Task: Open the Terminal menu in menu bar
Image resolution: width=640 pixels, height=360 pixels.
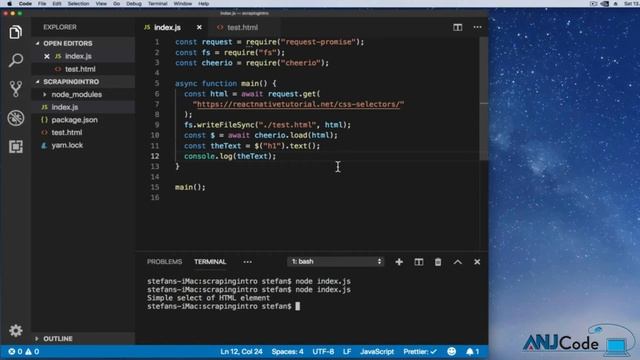Action: tap(158, 4)
